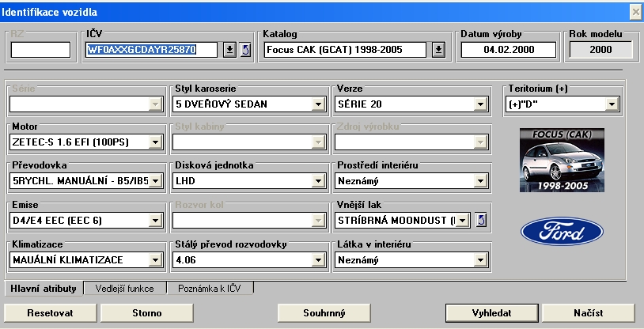Expand the Převodovka dropdown
This screenshot has height=329, width=644.
click(154, 181)
